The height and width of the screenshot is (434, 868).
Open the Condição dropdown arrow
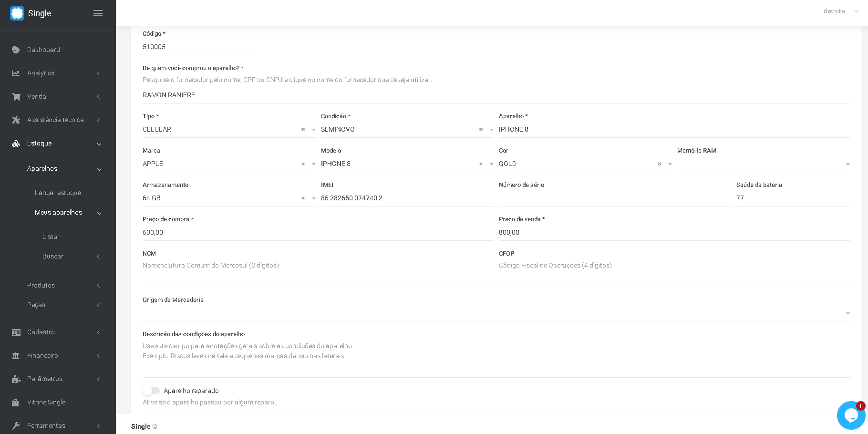(492, 130)
